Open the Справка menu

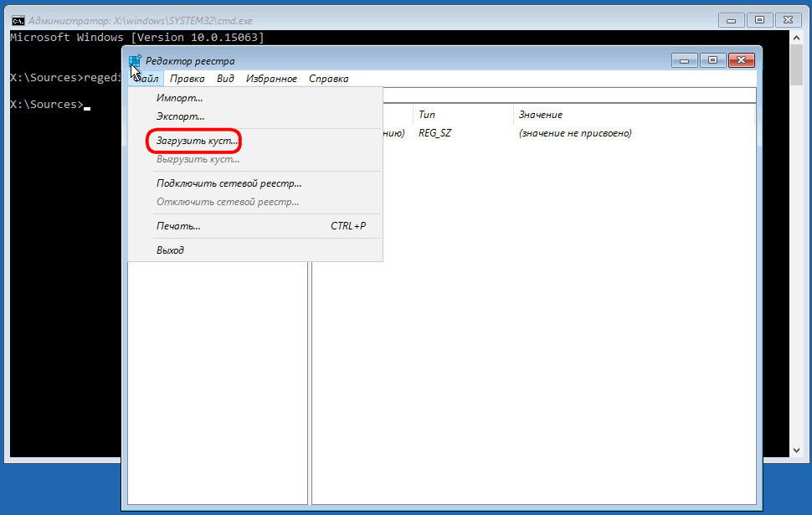pos(329,79)
